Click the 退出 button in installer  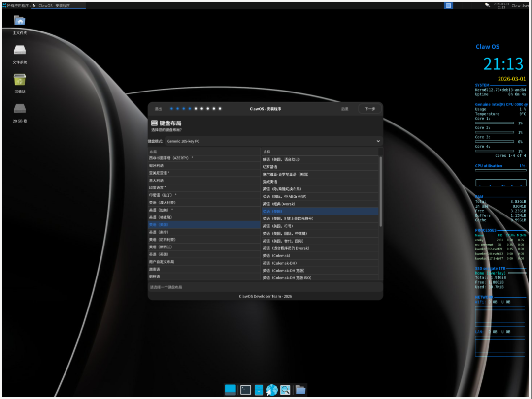pos(158,109)
